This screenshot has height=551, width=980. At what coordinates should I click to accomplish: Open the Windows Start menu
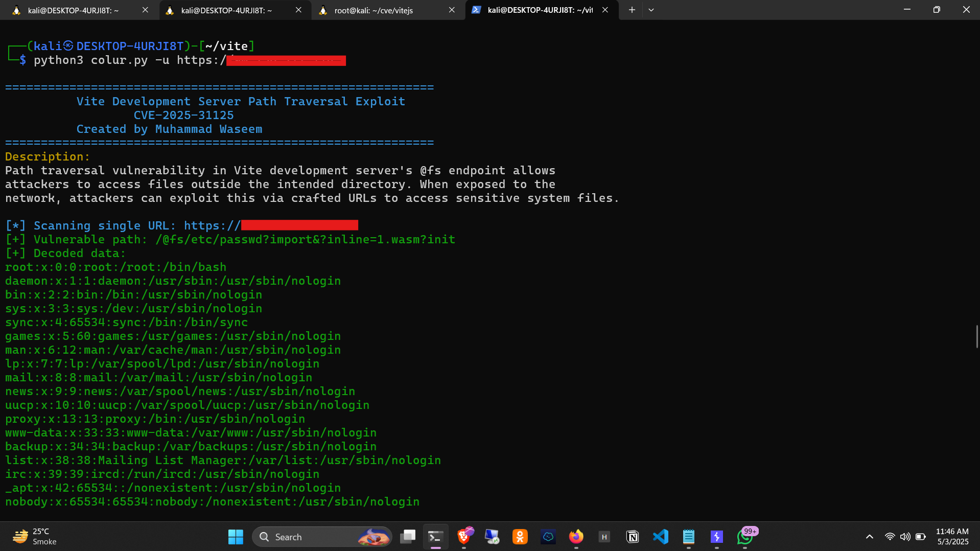point(236,537)
